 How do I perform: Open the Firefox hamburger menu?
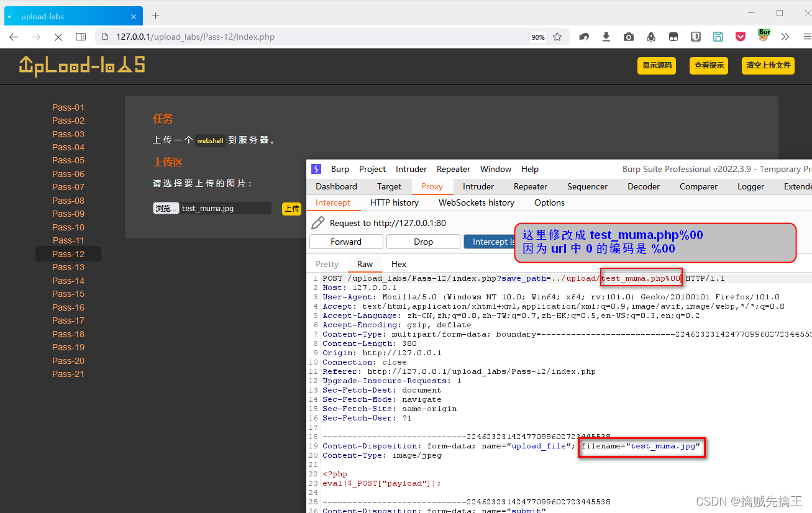coord(806,37)
